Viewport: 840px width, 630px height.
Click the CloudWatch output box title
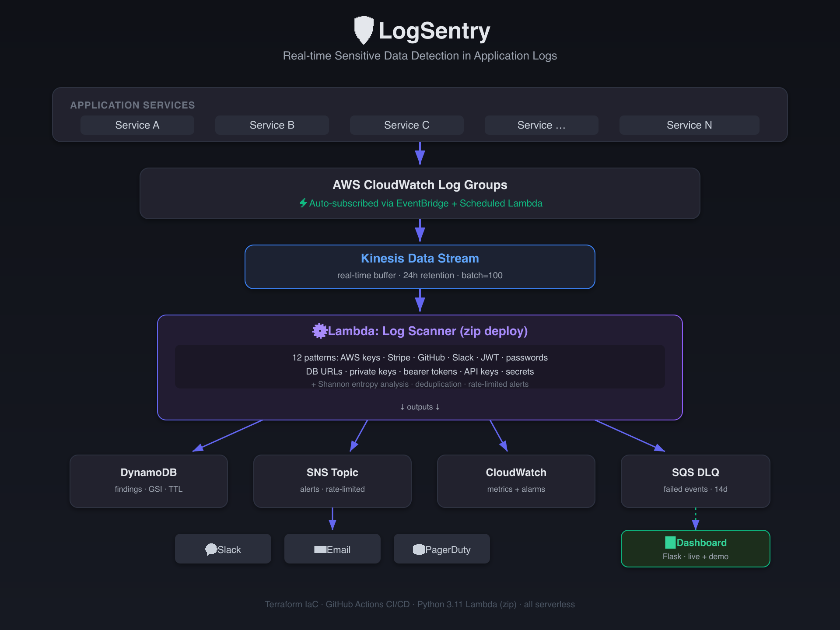(516, 472)
